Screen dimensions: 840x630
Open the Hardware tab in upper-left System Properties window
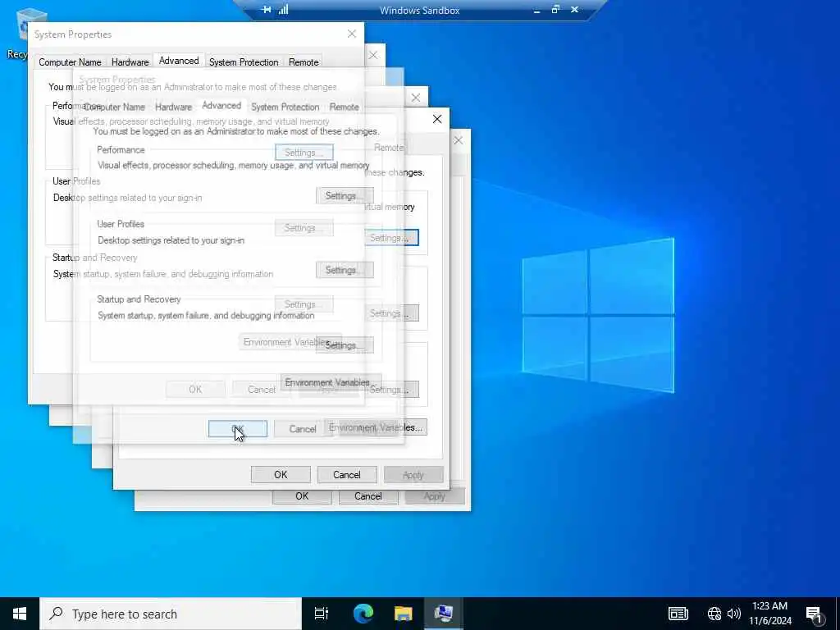[130, 62]
